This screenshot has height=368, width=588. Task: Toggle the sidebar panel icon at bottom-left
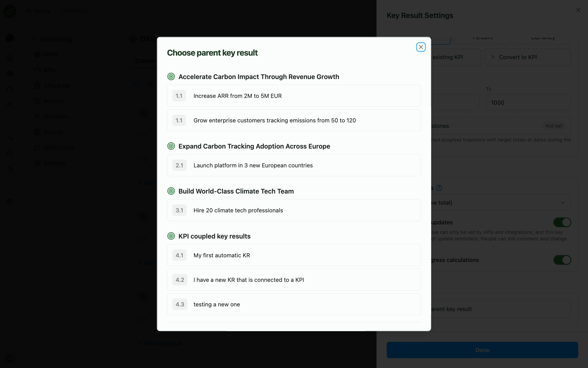coord(10,358)
